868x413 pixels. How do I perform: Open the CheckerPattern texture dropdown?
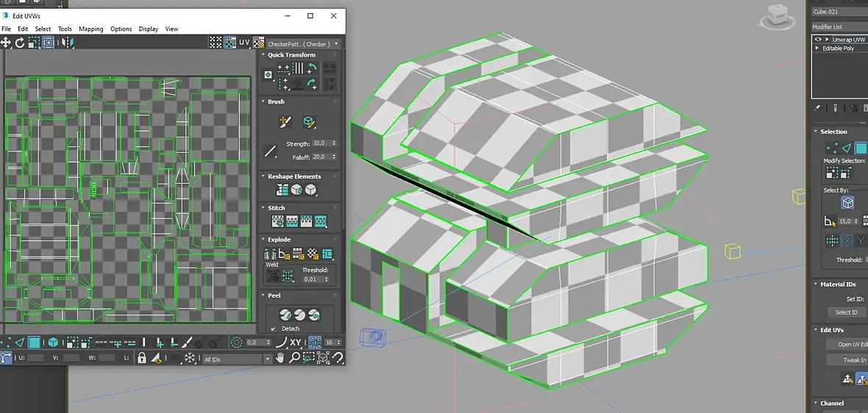pos(303,43)
